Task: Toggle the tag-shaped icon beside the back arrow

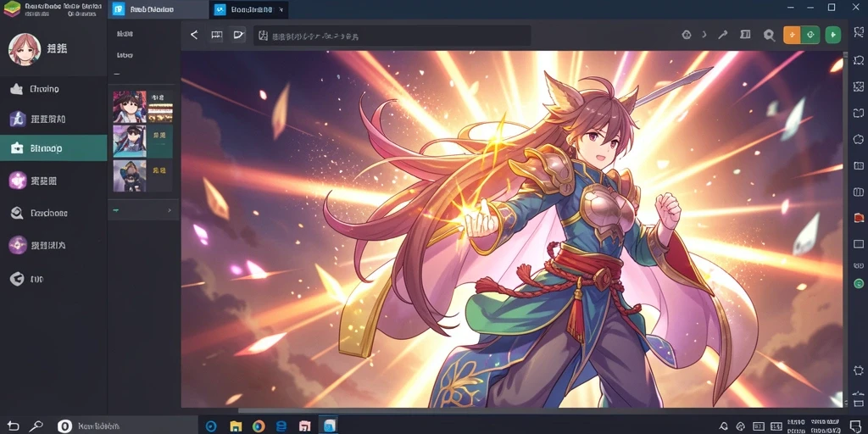Action: [x=238, y=35]
